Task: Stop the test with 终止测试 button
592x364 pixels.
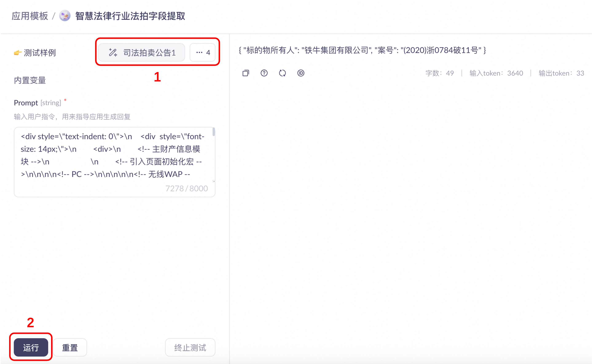Action: (x=190, y=347)
